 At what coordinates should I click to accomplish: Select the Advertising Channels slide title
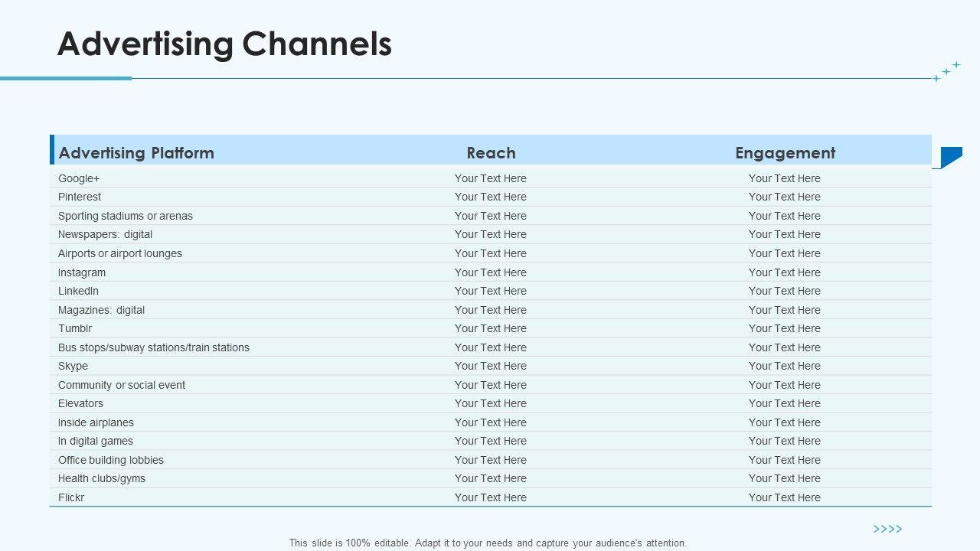[224, 44]
